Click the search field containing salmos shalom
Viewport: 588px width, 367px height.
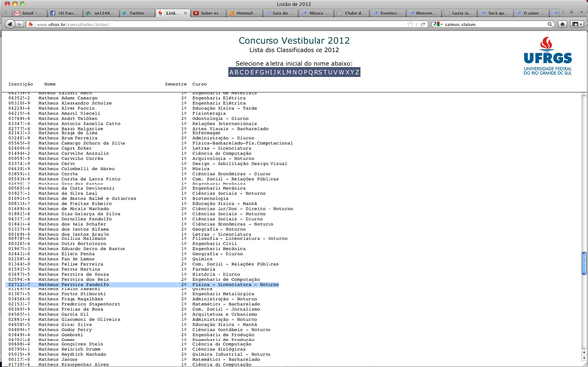click(494, 24)
